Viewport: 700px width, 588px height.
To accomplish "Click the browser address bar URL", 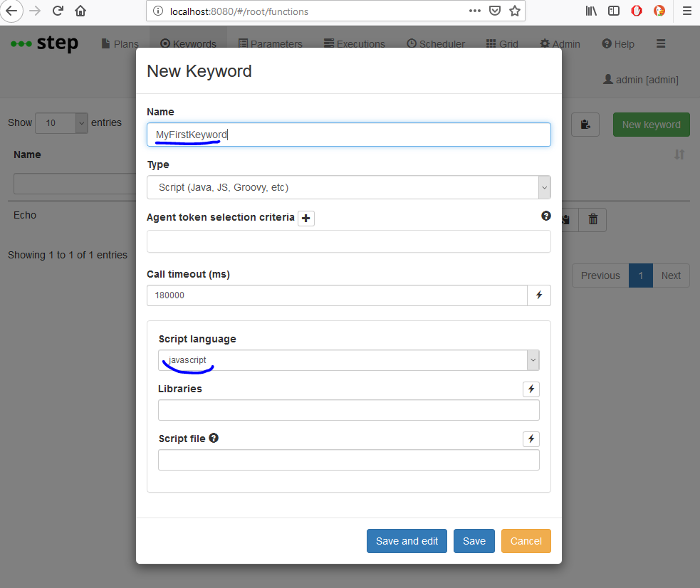I will click(239, 11).
